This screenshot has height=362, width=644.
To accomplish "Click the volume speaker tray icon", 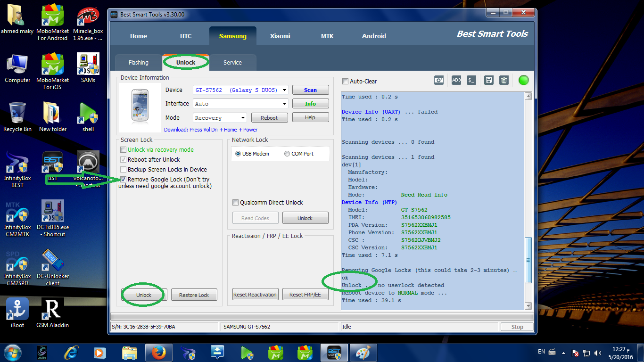I will (x=598, y=353).
